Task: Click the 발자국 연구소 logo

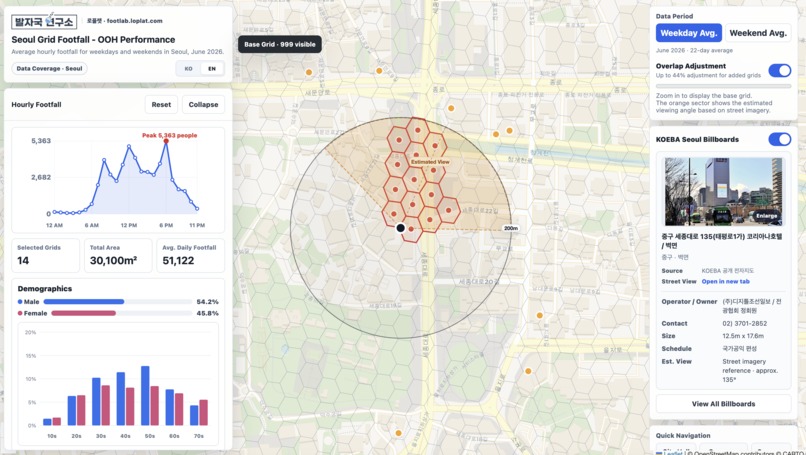Action: 44,21
